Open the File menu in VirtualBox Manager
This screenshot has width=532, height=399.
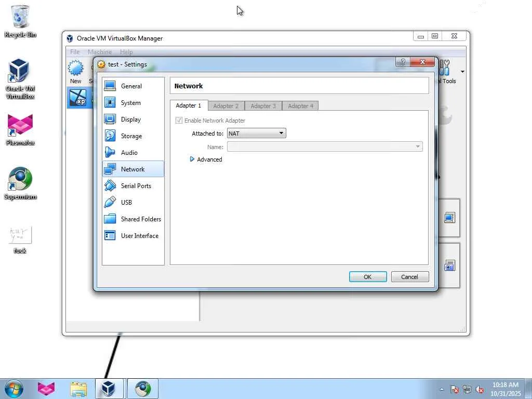pyautogui.click(x=75, y=52)
